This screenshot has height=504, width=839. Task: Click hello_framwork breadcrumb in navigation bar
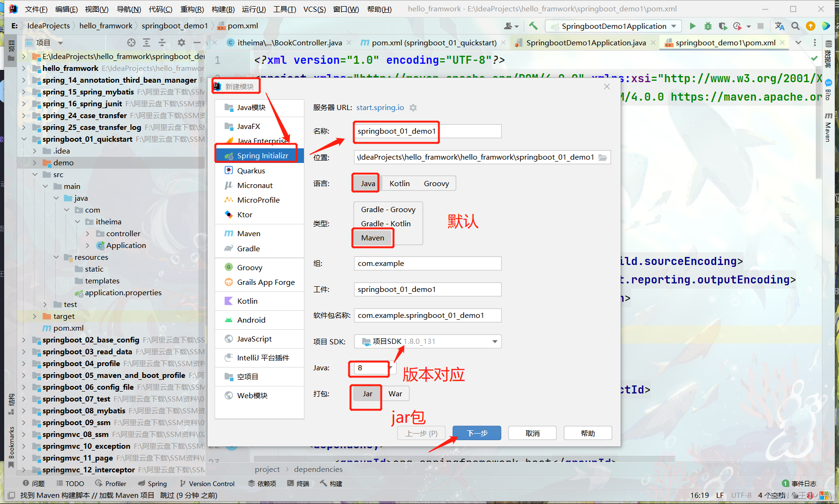(106, 26)
